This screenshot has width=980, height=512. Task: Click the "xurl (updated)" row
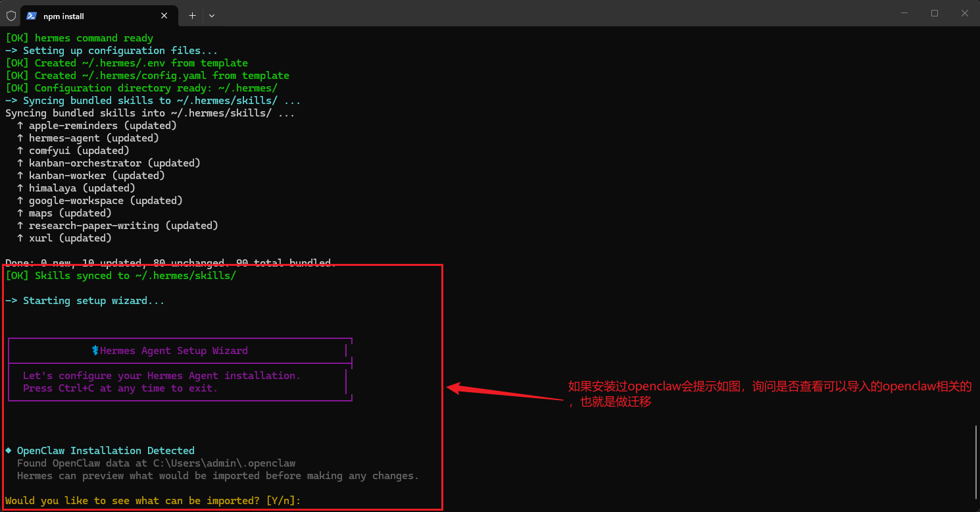coord(64,238)
